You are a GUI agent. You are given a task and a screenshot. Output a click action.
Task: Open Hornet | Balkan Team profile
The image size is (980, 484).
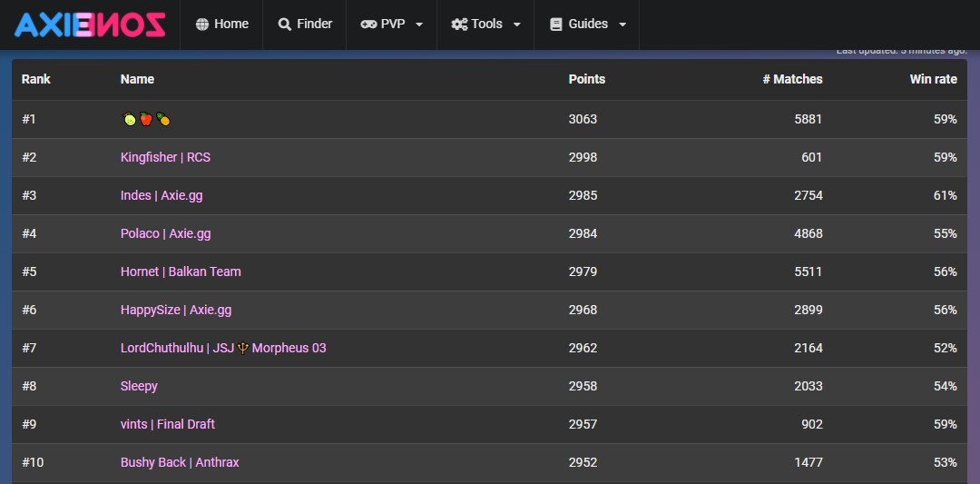coord(181,272)
